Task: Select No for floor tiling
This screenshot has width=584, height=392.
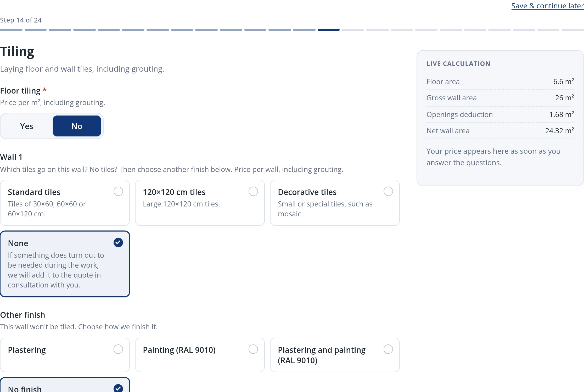Action: click(x=77, y=126)
